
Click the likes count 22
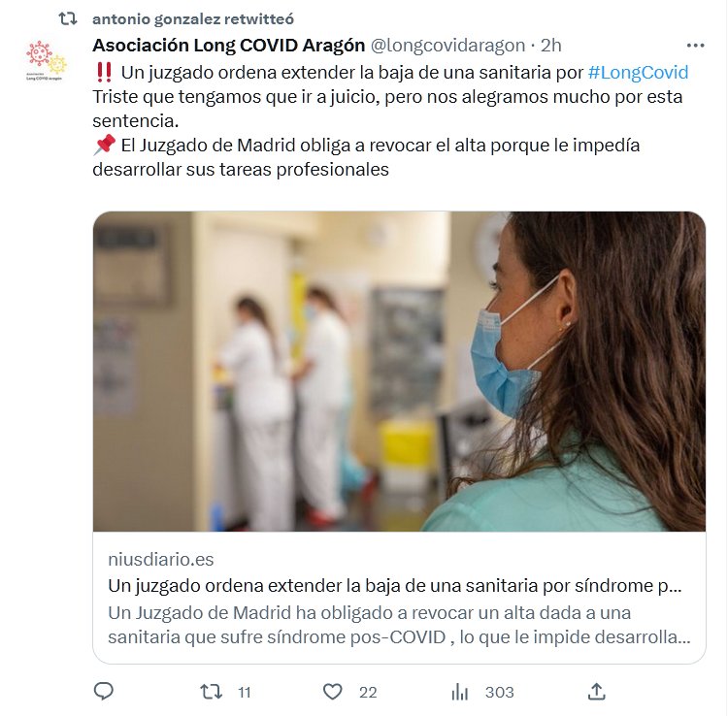coord(368,693)
